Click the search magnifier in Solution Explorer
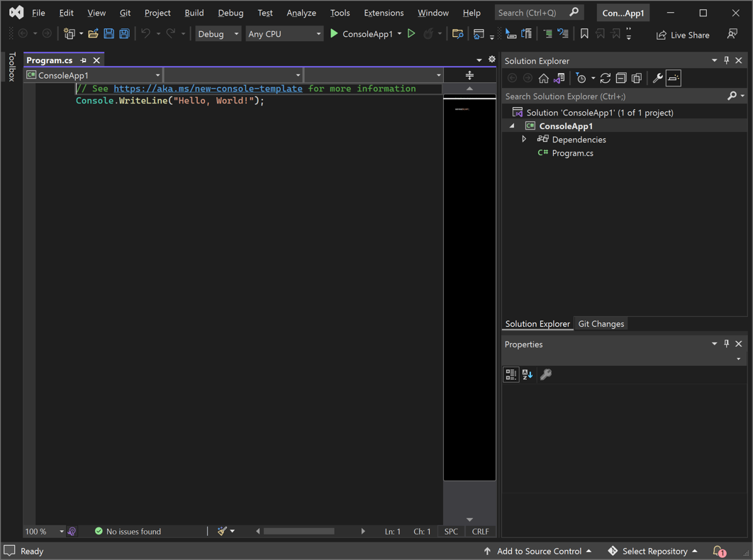This screenshot has width=753, height=560. [732, 96]
